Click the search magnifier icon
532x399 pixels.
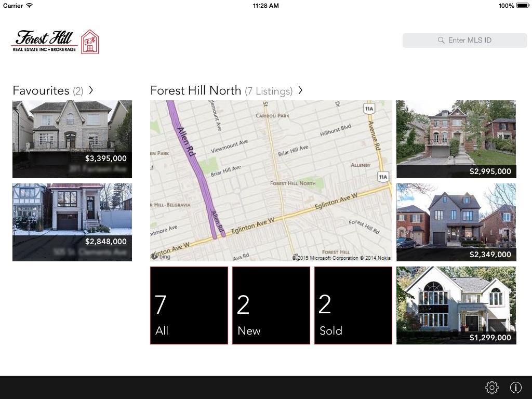(x=441, y=41)
